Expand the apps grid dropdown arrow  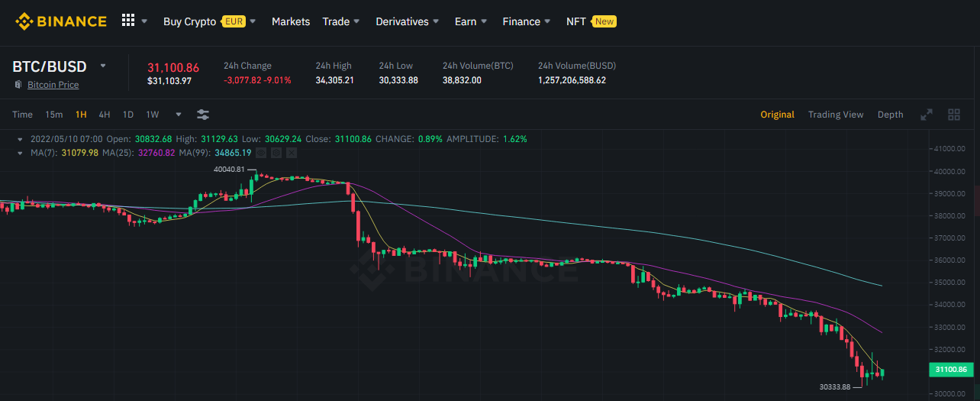click(144, 21)
